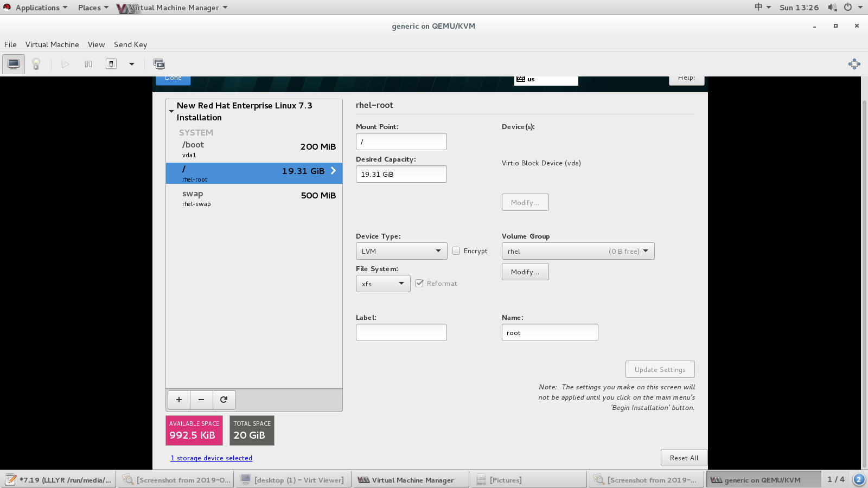
Task: Switch to fullscreen view icon
Action: pyautogui.click(x=854, y=64)
